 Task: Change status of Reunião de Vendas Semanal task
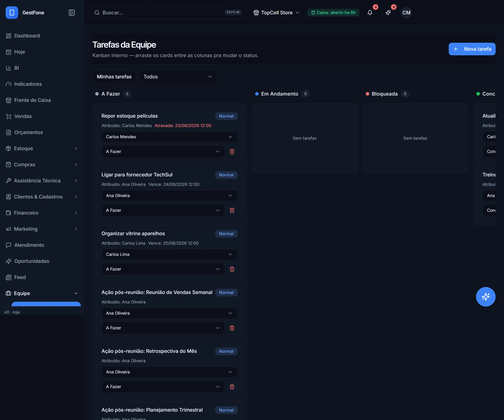click(163, 328)
